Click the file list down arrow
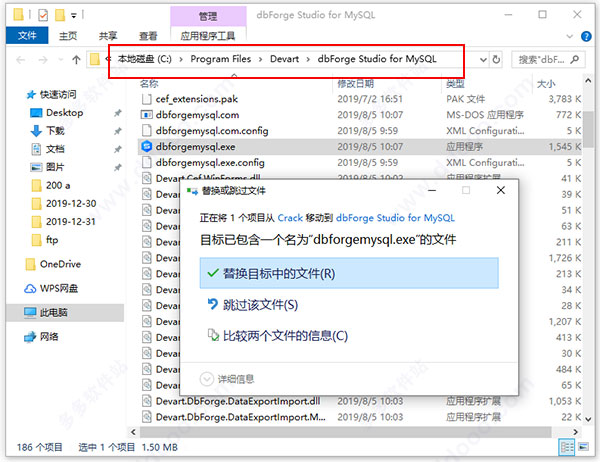This screenshot has width=600, height=462. [x=588, y=420]
